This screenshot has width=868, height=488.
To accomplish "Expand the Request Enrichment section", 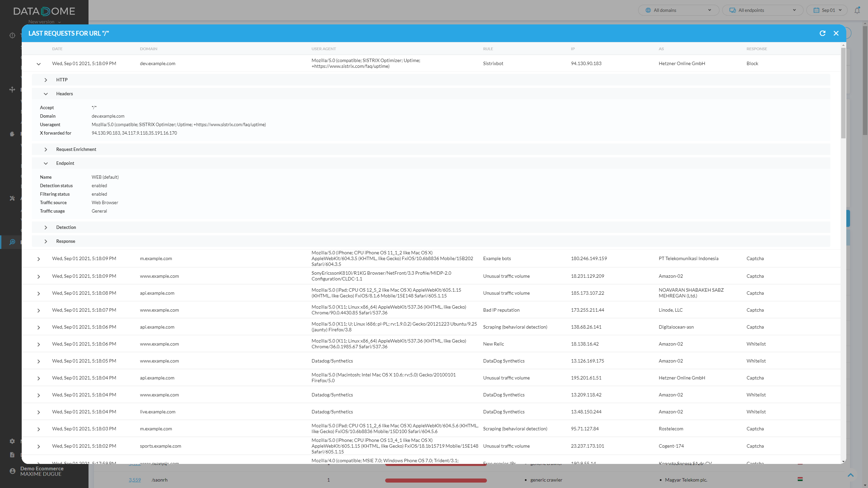I will coord(46,150).
